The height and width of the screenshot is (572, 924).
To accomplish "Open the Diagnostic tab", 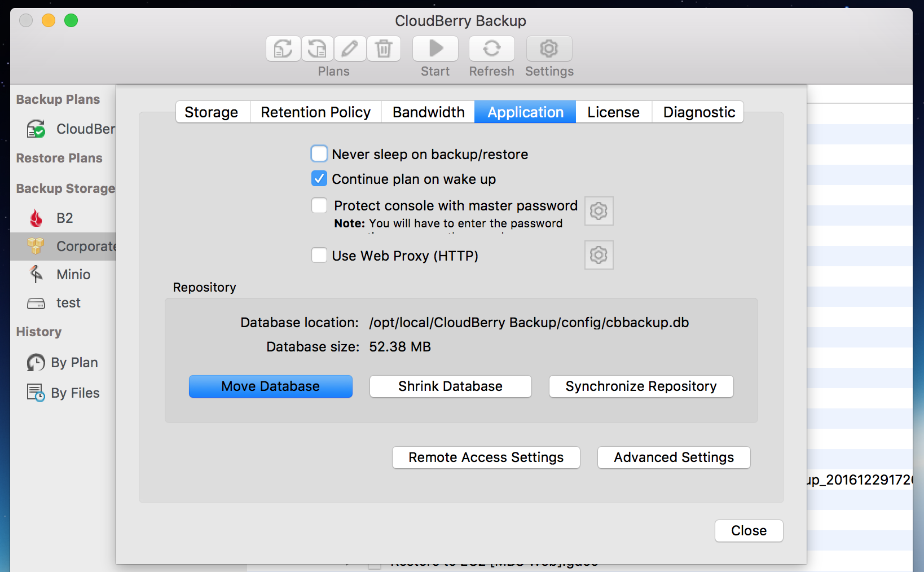I will 698,112.
